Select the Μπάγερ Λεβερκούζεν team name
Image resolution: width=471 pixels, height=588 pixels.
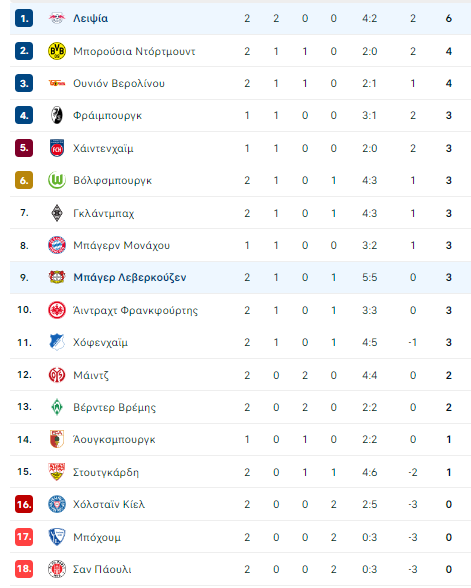coord(130,278)
